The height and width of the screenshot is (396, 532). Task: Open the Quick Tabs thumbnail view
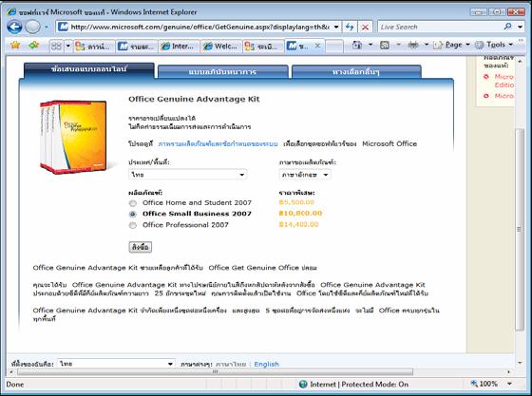[56, 46]
